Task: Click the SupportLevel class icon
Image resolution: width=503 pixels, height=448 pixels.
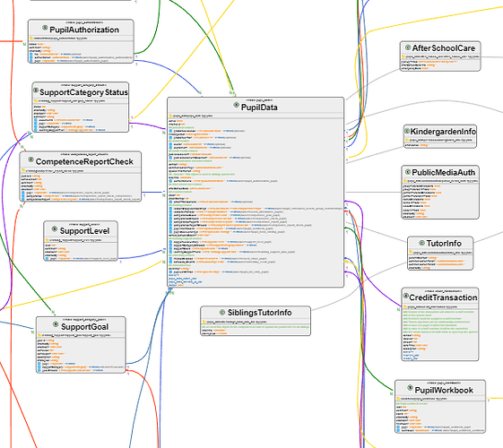Action: click(x=55, y=228)
